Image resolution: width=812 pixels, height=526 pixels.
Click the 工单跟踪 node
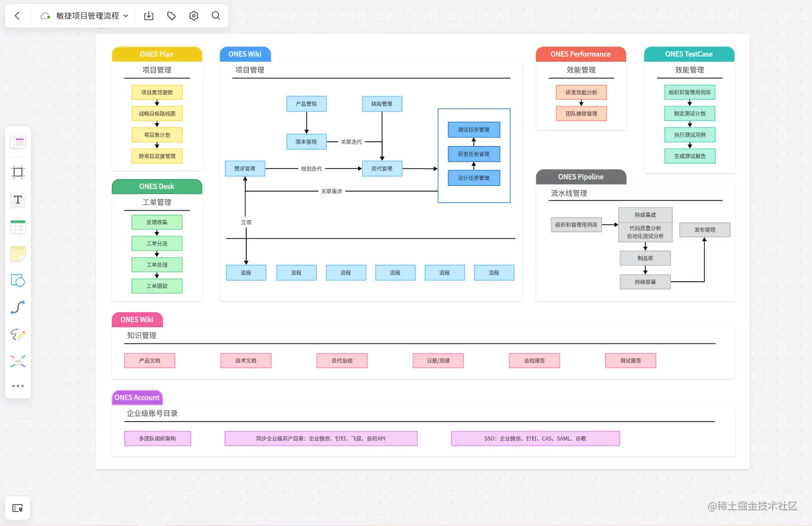pyautogui.click(x=157, y=286)
